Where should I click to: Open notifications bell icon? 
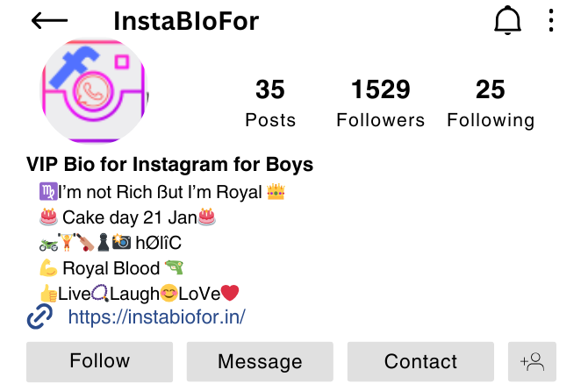pyautogui.click(x=507, y=20)
